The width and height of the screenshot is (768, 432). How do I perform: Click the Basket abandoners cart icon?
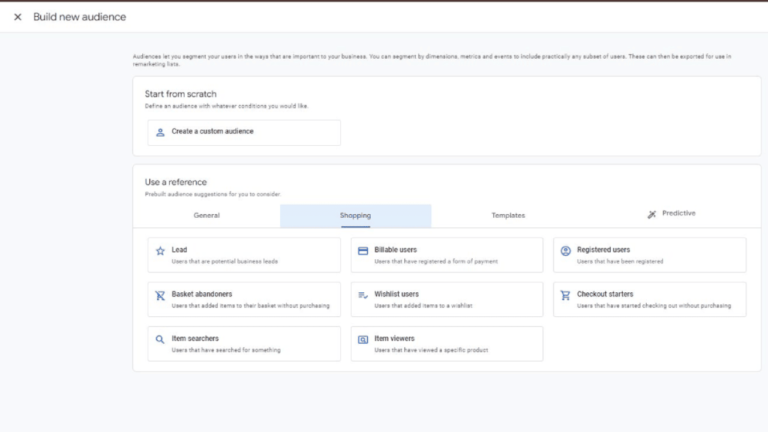point(160,296)
